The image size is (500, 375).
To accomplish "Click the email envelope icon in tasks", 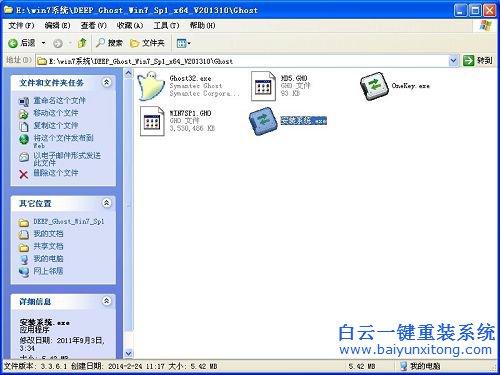I will point(24,157).
